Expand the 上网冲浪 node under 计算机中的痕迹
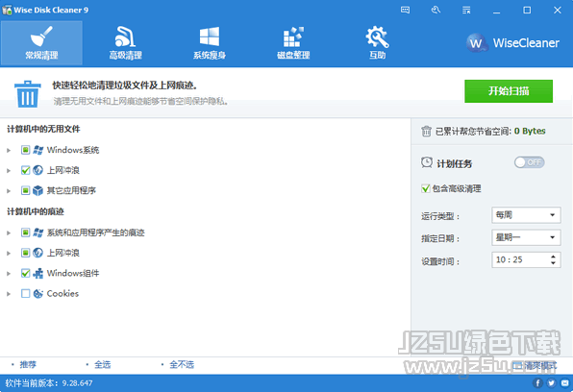This screenshot has height=392, width=573. tap(9, 253)
